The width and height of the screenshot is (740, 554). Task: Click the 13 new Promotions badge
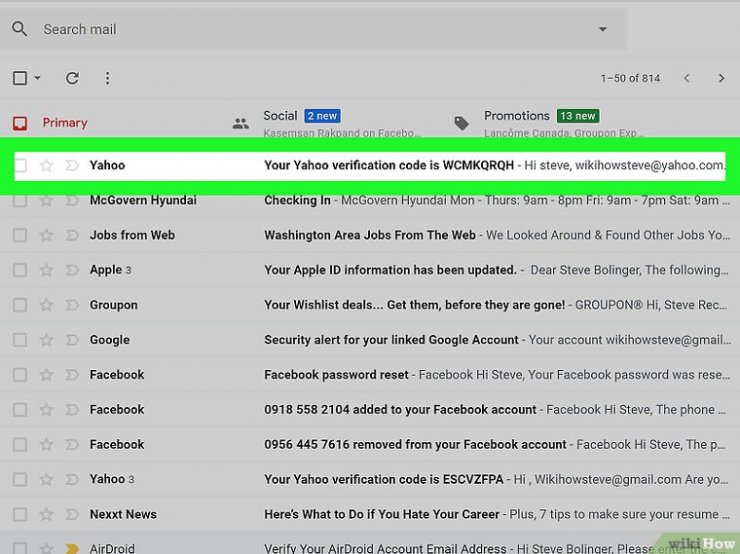point(578,116)
